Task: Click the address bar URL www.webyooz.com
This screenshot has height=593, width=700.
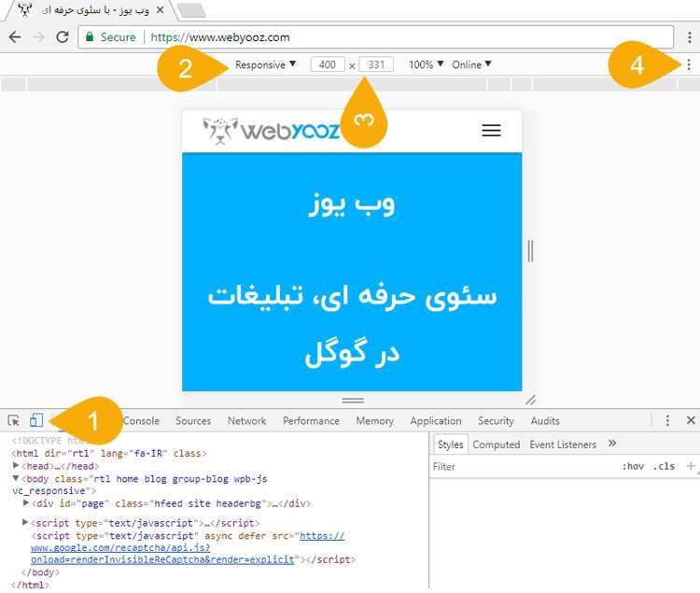Action: (x=220, y=37)
